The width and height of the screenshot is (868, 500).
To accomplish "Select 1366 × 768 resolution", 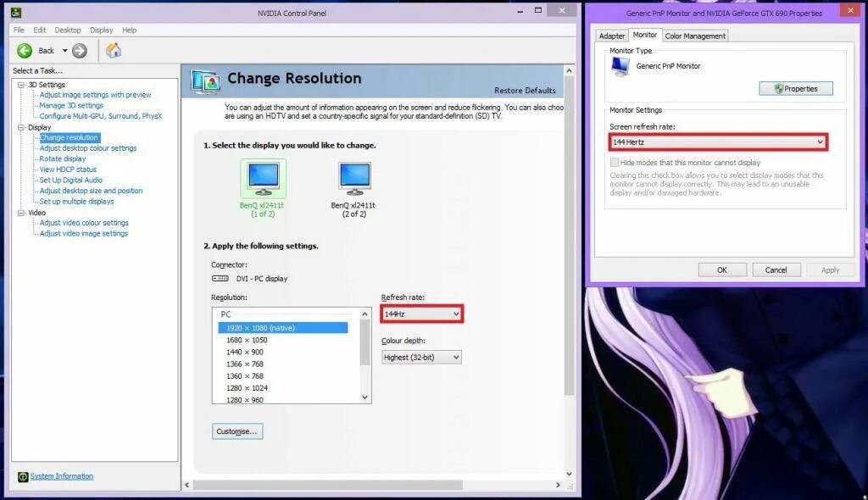I will (245, 364).
